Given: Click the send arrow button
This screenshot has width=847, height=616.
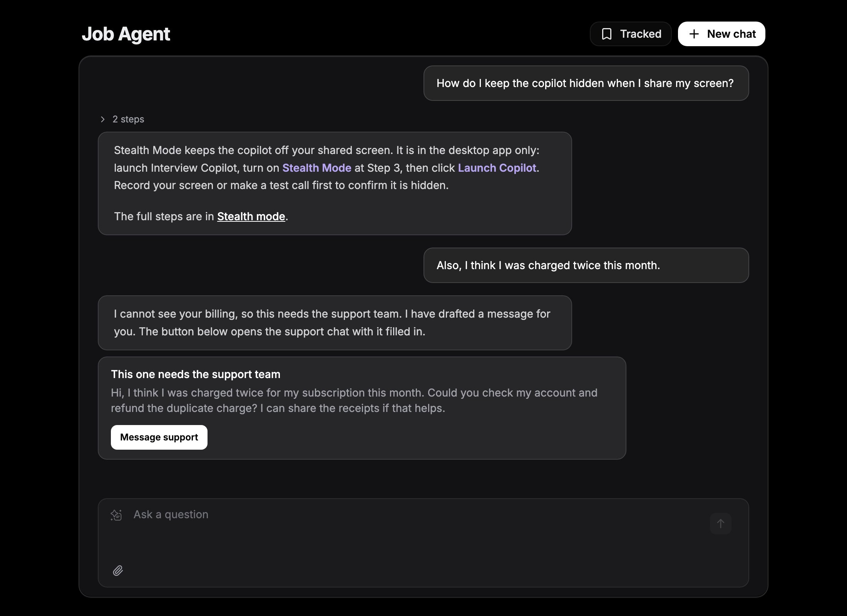Looking at the screenshot, I should click(721, 524).
